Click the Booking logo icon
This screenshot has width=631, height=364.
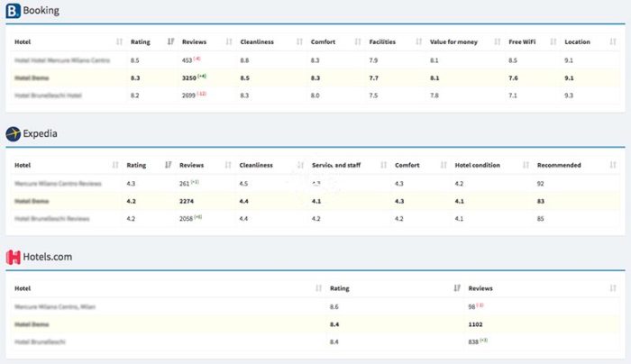click(x=13, y=11)
